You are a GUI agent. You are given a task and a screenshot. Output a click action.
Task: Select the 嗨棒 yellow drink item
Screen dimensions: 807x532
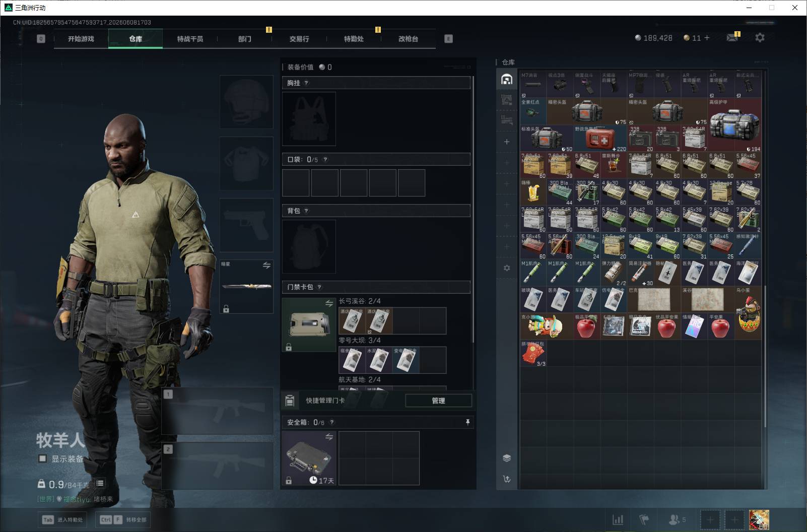[533, 193]
